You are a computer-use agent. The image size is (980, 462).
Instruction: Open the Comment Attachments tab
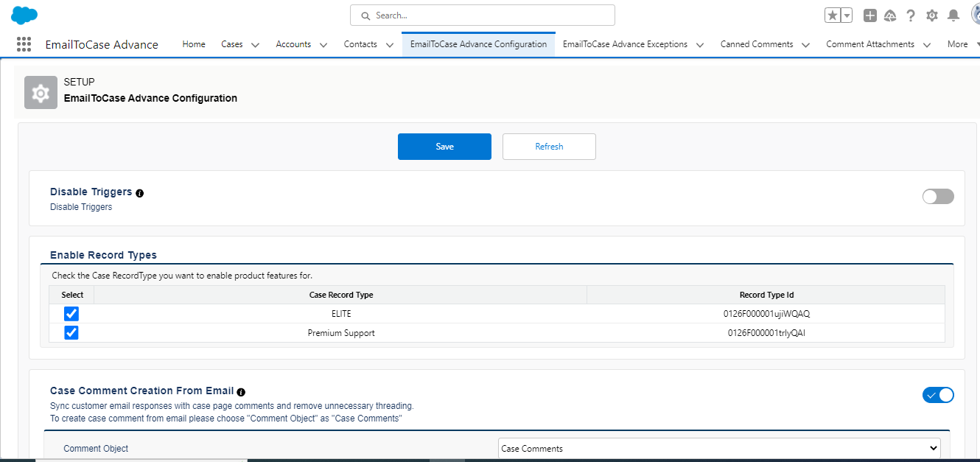pos(870,44)
